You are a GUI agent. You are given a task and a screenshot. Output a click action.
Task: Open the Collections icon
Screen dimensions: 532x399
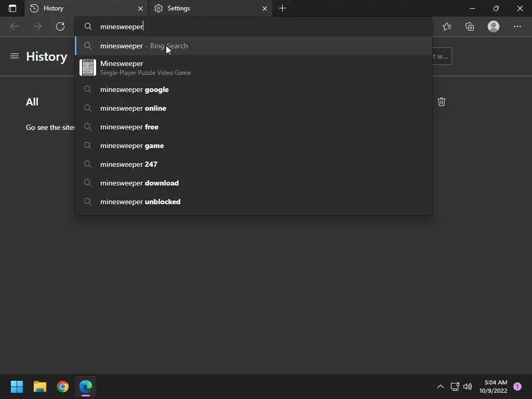click(470, 26)
